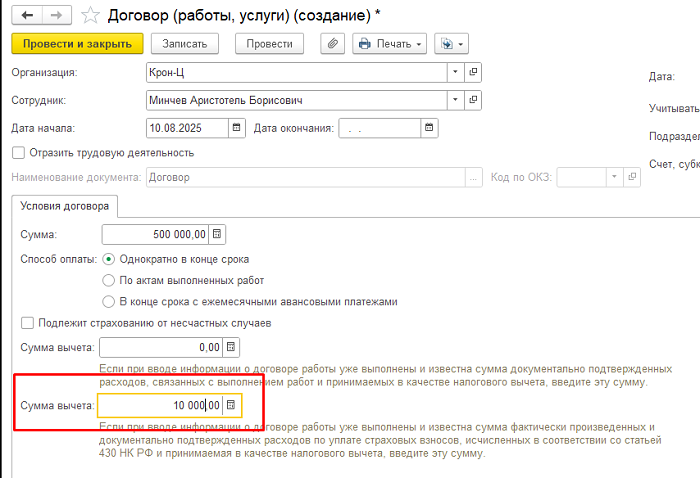Click the Дата начала field 10.08.2025
This screenshot has height=478, width=700.
click(x=188, y=128)
